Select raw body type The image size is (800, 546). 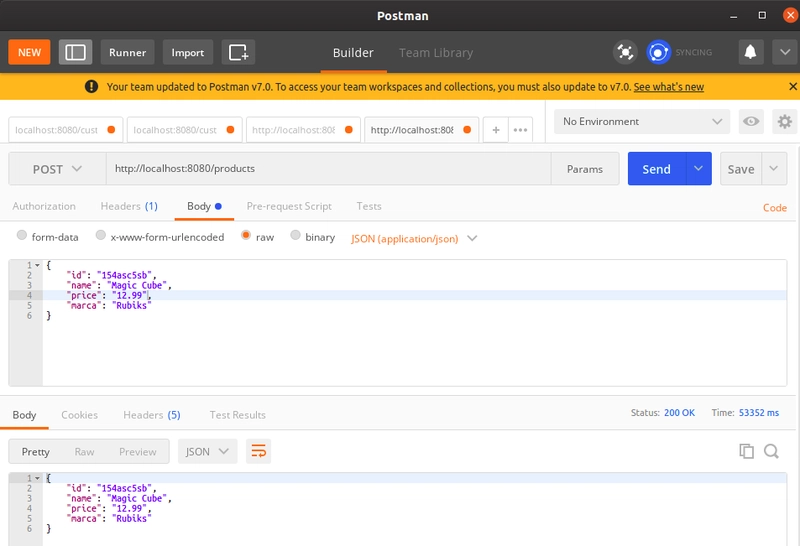click(245, 235)
